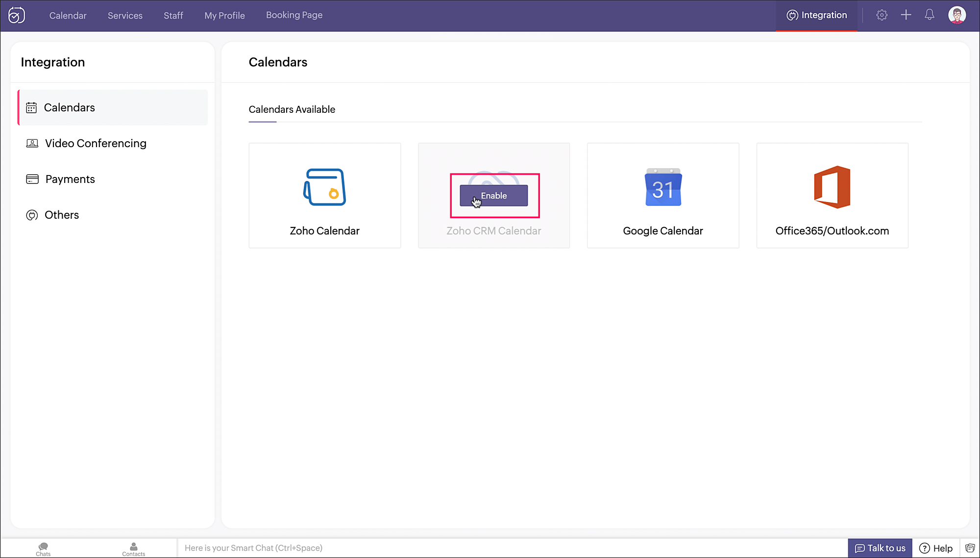Image resolution: width=980 pixels, height=558 pixels.
Task: Open the Booking Page menu
Action: pyautogui.click(x=294, y=15)
